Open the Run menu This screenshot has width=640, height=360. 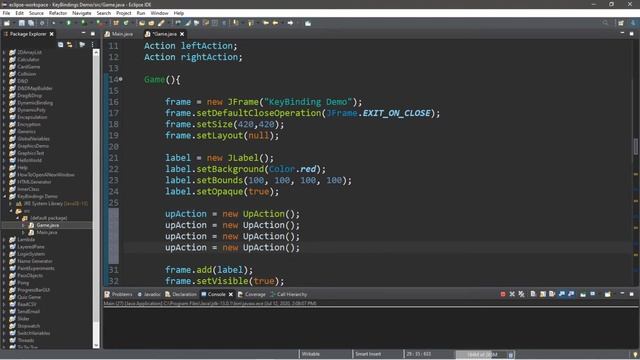click(141, 13)
